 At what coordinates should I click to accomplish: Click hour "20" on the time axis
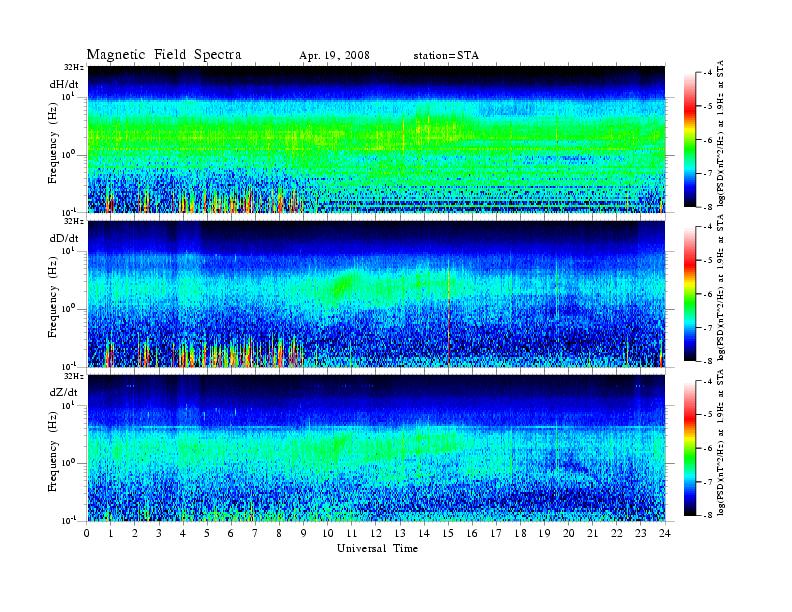click(x=569, y=533)
